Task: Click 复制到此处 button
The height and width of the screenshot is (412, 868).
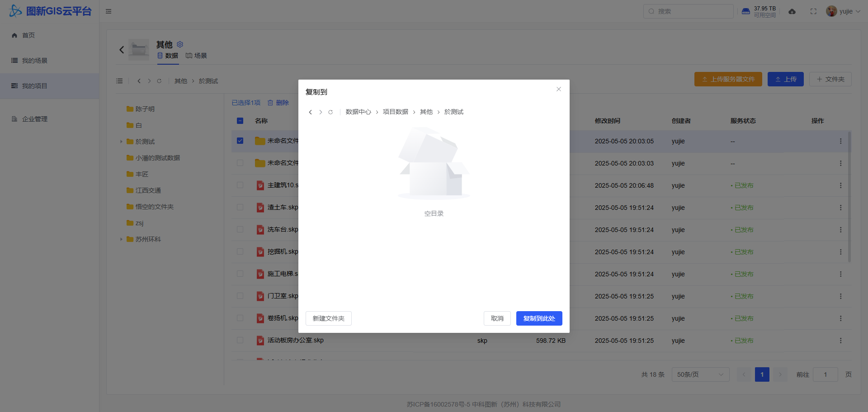Action: tap(539, 318)
